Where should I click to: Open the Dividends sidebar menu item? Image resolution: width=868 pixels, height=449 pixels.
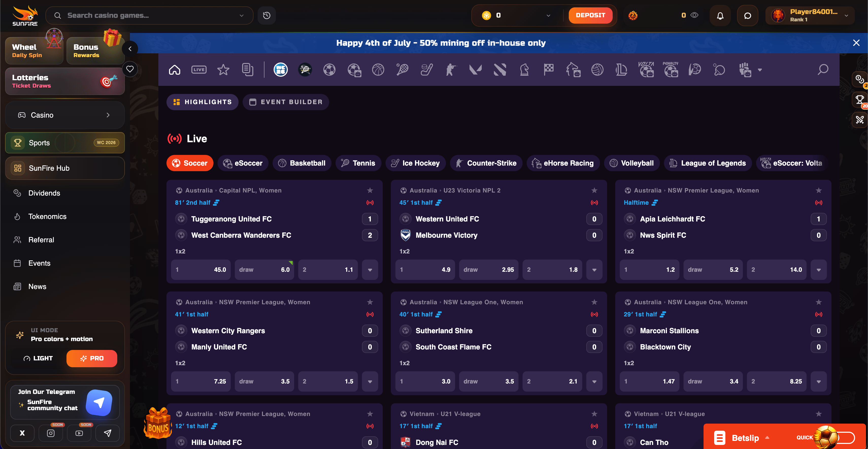(44, 193)
